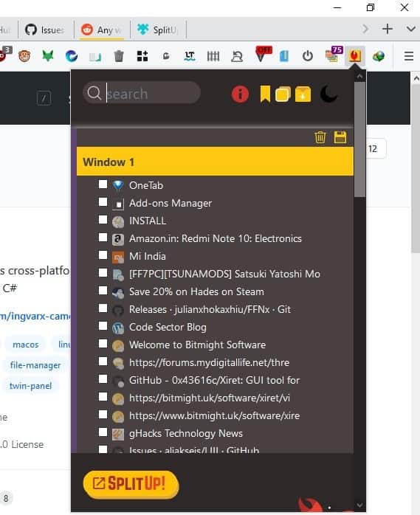
Task: Click the LT LanguageTool extension icon
Action: (190, 56)
